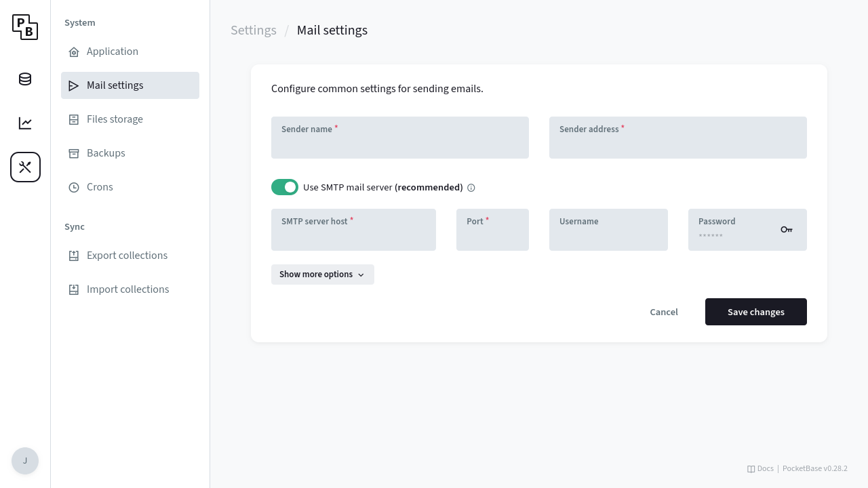Screen dimensions: 868x488
Task: Navigate back via the Settings breadcrumb
Action: pos(254,30)
